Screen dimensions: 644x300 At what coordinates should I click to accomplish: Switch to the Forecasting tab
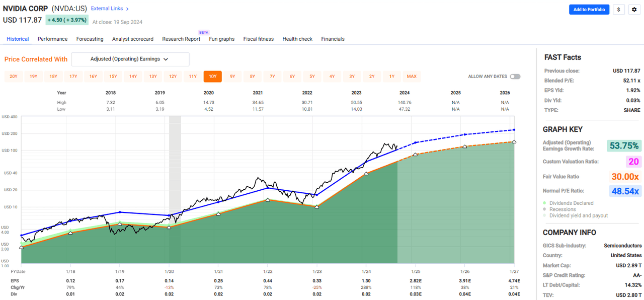(x=90, y=39)
